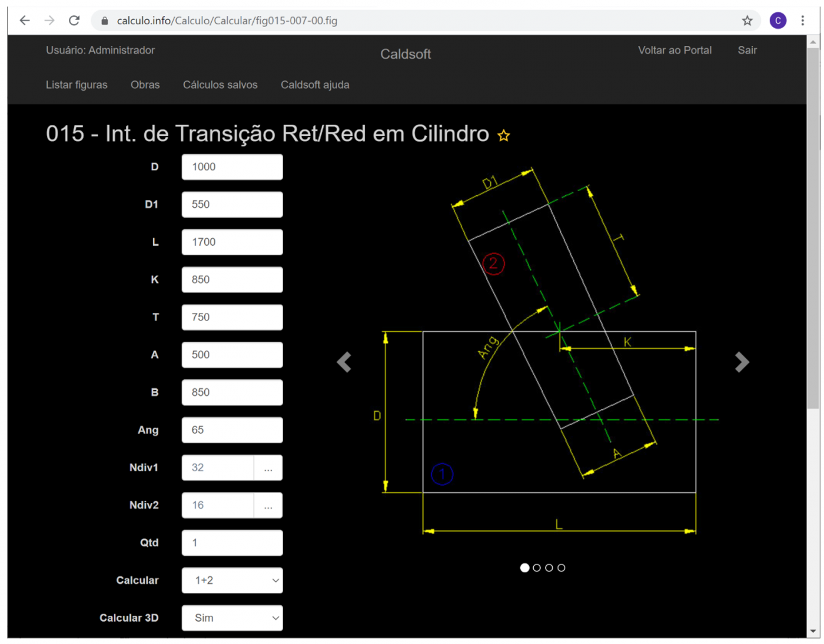The width and height of the screenshot is (824, 644).
Task: Click the ellipsis button beside Ndiv1
Action: click(268, 468)
